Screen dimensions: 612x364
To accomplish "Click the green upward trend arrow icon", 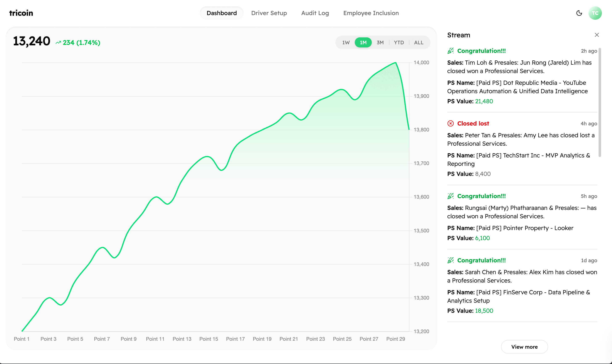I will [x=58, y=43].
